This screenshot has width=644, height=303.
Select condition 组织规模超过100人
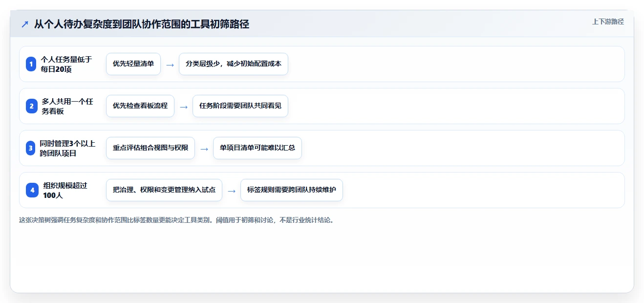click(65, 190)
